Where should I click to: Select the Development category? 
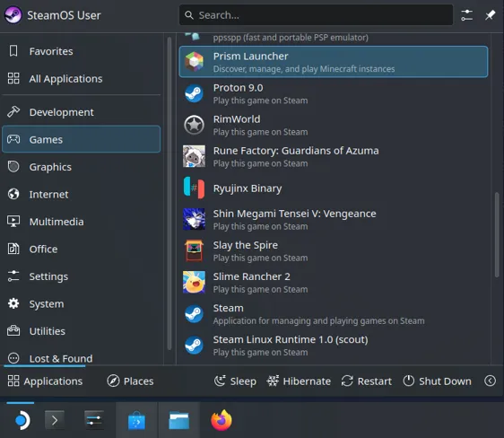click(81, 112)
